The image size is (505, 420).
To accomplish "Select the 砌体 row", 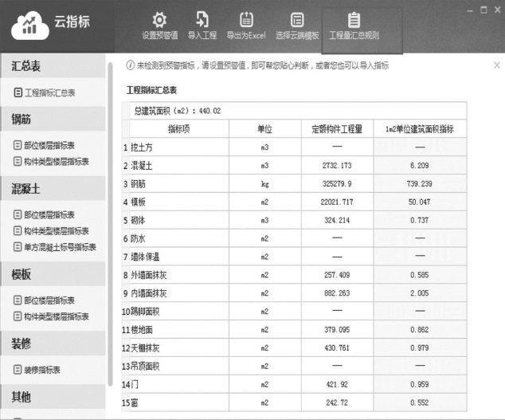I will 294,221.
